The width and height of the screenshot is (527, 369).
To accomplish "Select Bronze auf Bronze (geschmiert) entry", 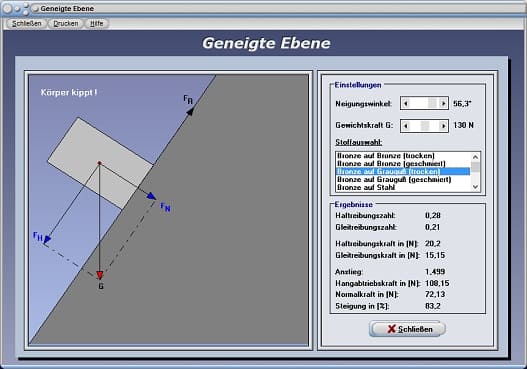I will point(391,164).
